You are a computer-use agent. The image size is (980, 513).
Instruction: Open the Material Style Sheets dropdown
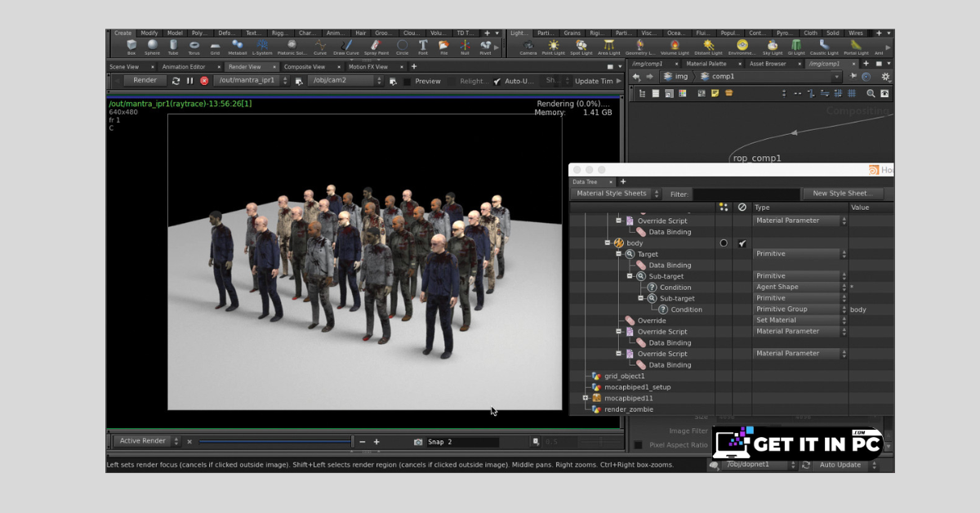click(x=617, y=194)
